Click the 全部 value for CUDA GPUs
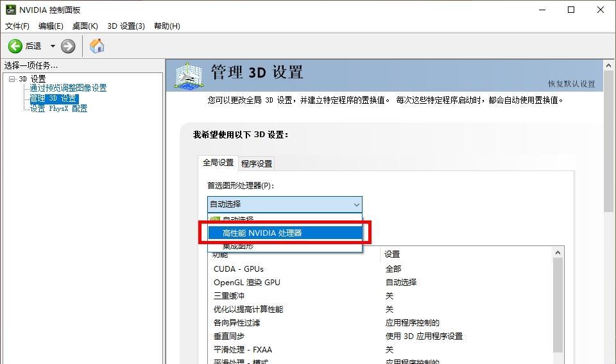 [x=393, y=269]
